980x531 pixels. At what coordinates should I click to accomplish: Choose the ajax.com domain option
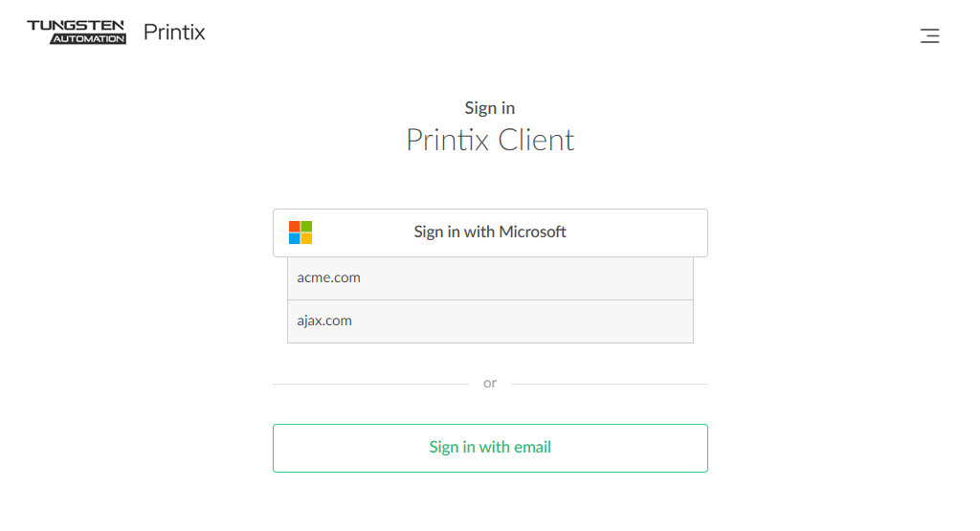pyautogui.click(x=490, y=321)
